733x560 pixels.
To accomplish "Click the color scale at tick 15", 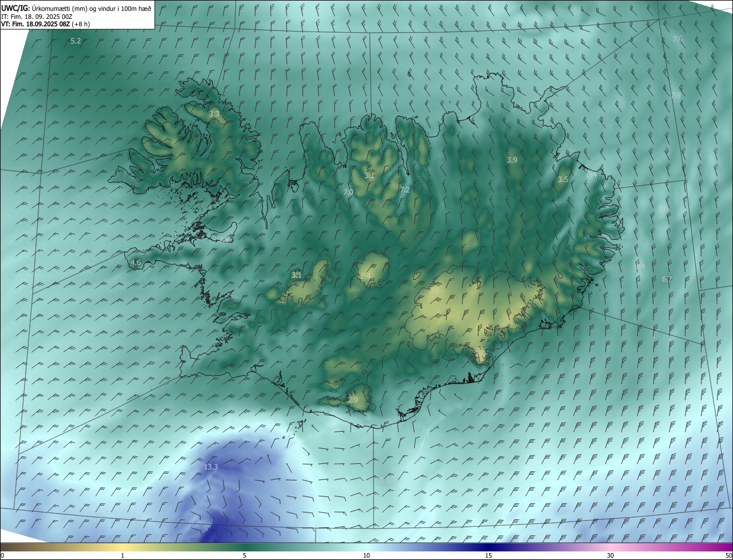I will pyautogui.click(x=488, y=556).
